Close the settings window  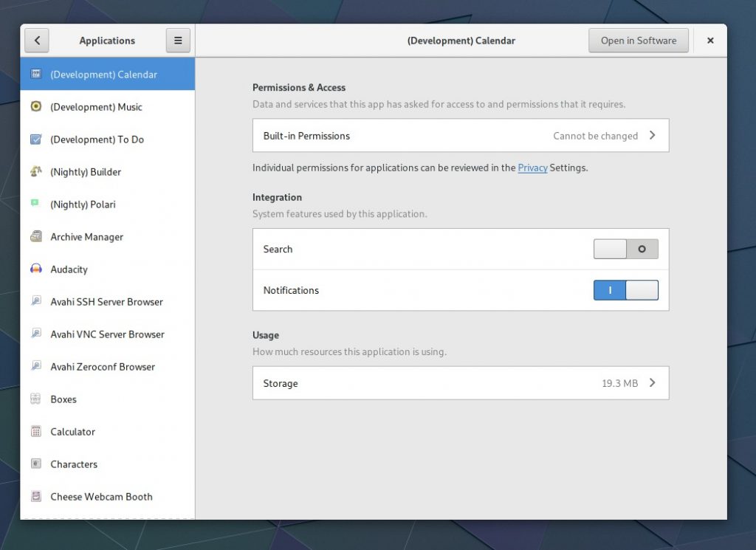coord(710,41)
